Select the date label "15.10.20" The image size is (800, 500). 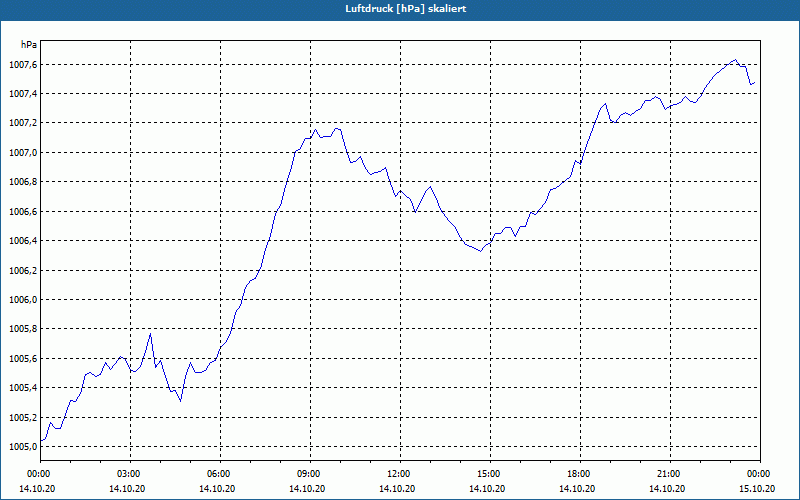(x=757, y=489)
